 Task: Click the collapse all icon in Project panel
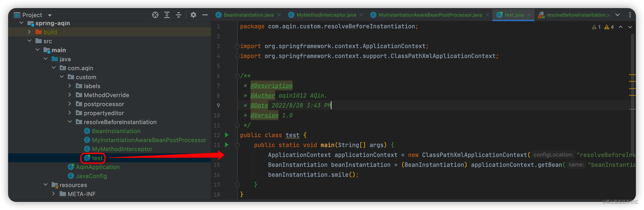click(x=178, y=15)
